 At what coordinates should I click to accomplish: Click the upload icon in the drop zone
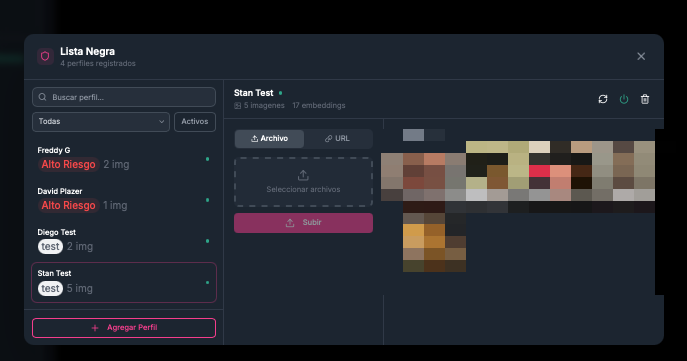[303, 176]
